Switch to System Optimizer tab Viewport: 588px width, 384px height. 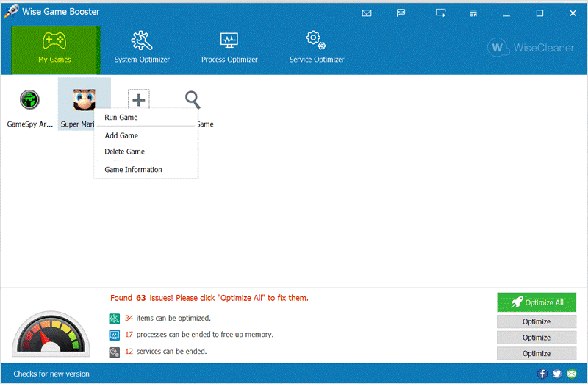pyautogui.click(x=142, y=48)
